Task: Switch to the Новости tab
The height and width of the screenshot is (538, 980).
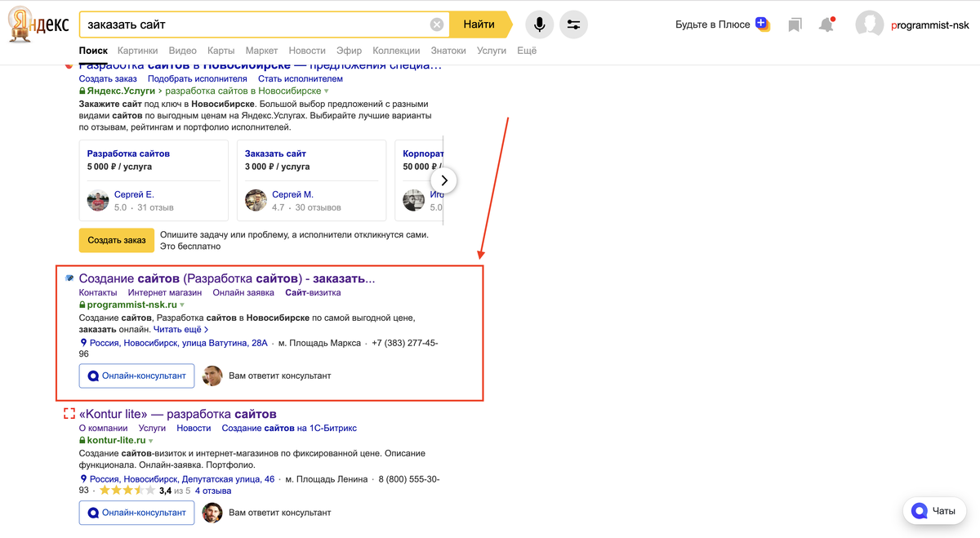Action: pyautogui.click(x=307, y=51)
